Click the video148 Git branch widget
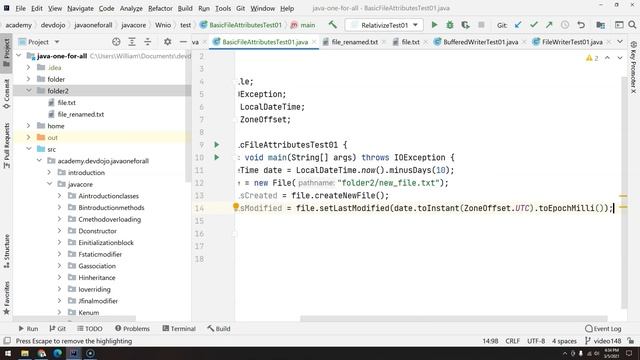 tap(603, 341)
